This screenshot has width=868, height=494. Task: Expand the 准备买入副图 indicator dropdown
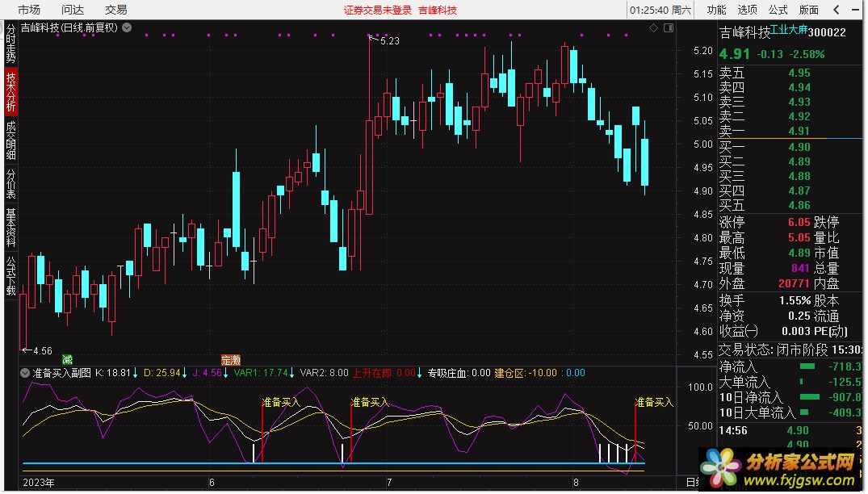point(25,374)
